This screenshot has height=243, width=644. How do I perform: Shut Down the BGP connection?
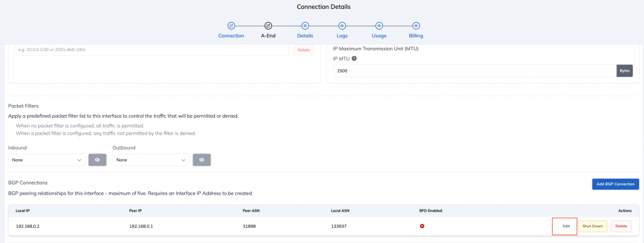click(x=592, y=226)
